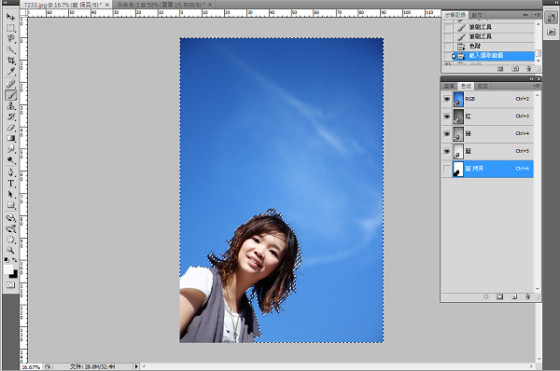Select the Zoom tool
This screenshot has height=371, width=560.
click(x=11, y=250)
